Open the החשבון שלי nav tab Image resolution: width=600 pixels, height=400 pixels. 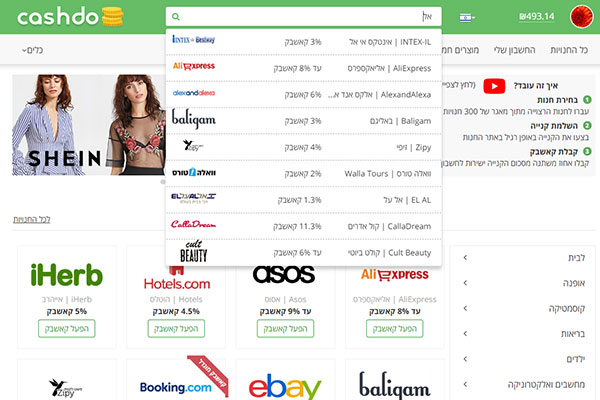[514, 50]
